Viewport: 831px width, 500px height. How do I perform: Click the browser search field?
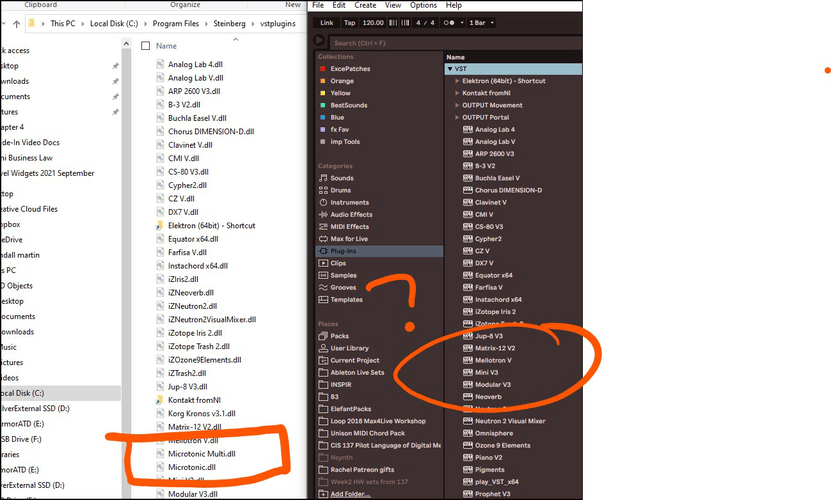(x=456, y=43)
